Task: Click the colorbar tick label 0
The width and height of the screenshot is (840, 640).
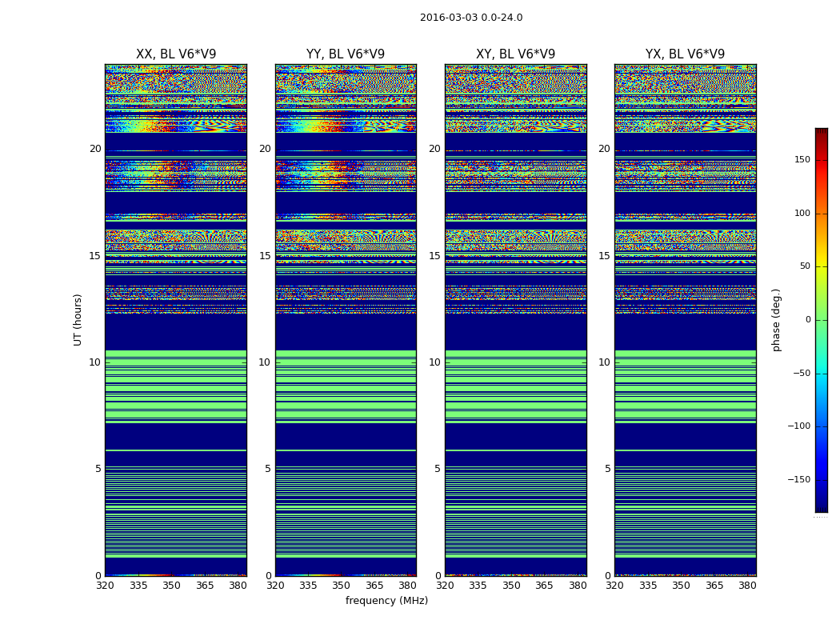Action: coord(807,320)
